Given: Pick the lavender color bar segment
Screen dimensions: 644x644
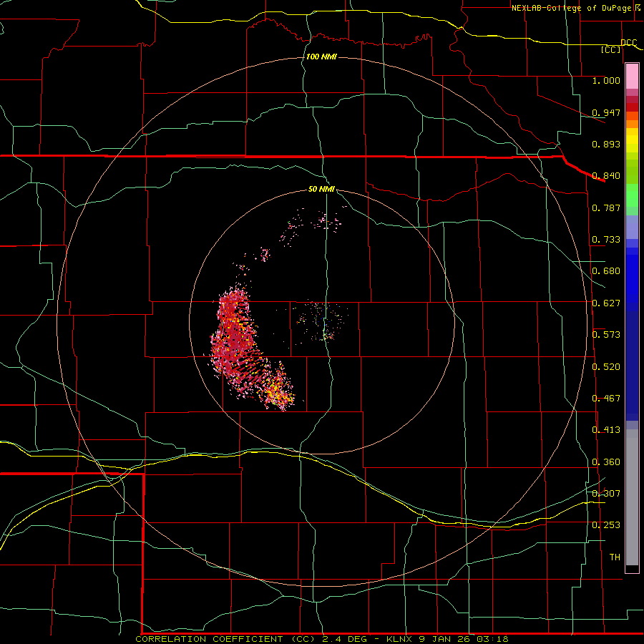Looking at the screenshot, I should click(x=632, y=228).
